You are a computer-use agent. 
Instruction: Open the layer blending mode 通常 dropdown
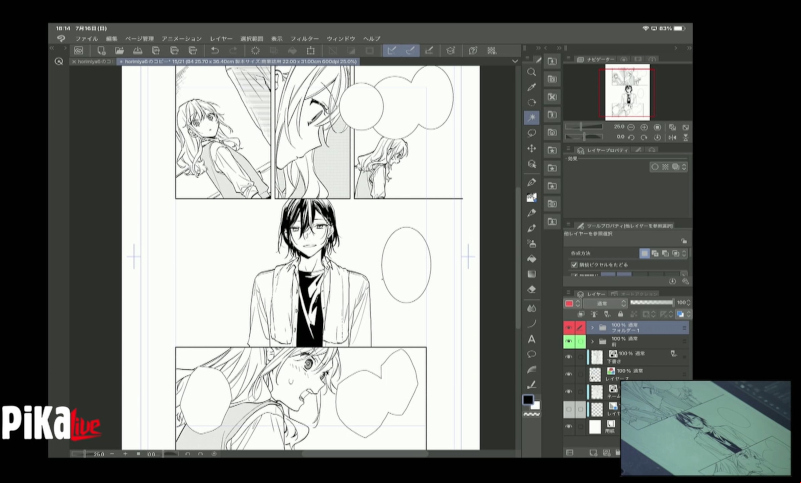click(605, 303)
